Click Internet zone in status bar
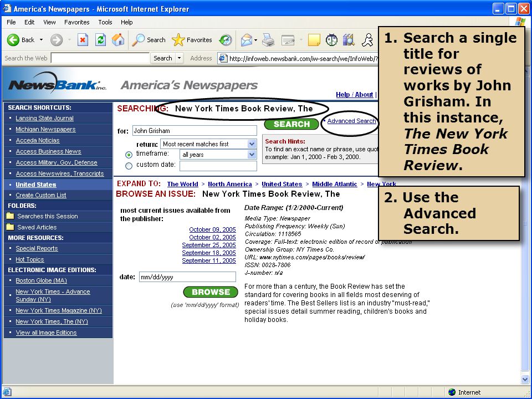The height and width of the screenshot is (399, 532). [x=464, y=392]
